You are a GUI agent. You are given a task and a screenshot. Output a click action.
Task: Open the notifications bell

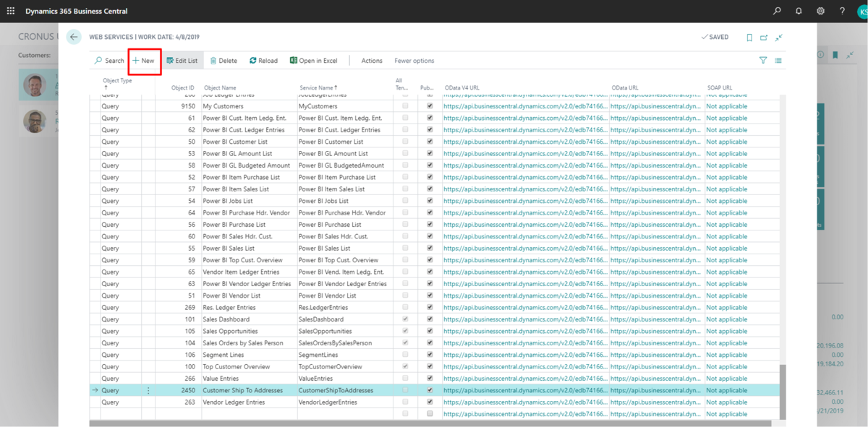799,11
